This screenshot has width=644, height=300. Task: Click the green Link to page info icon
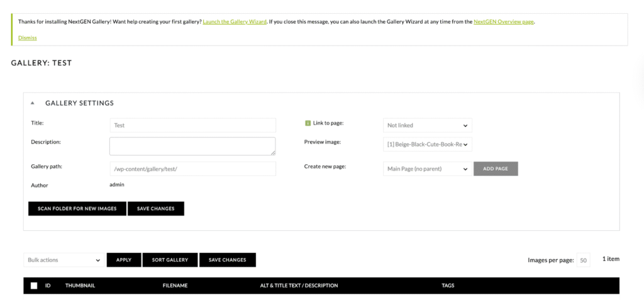pos(308,123)
